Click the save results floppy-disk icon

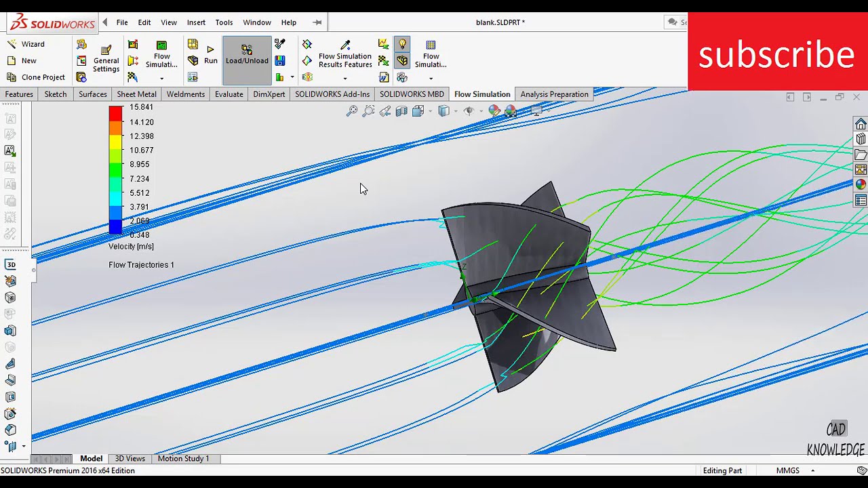[280, 61]
